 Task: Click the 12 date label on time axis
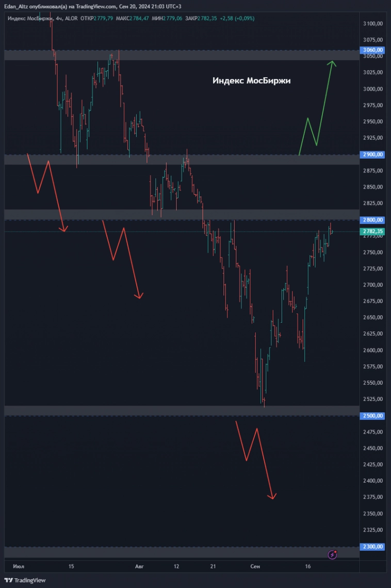click(176, 566)
